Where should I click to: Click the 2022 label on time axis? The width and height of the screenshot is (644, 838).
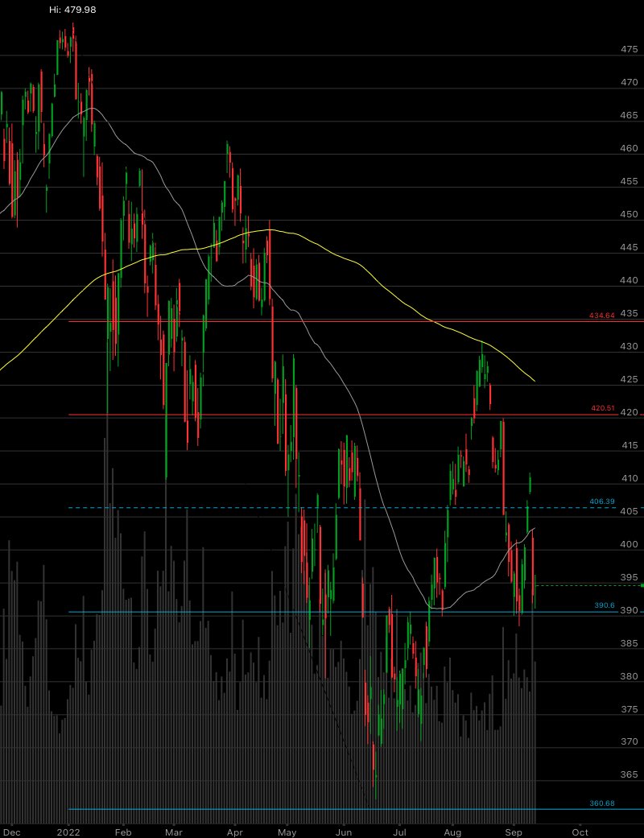coord(69,832)
